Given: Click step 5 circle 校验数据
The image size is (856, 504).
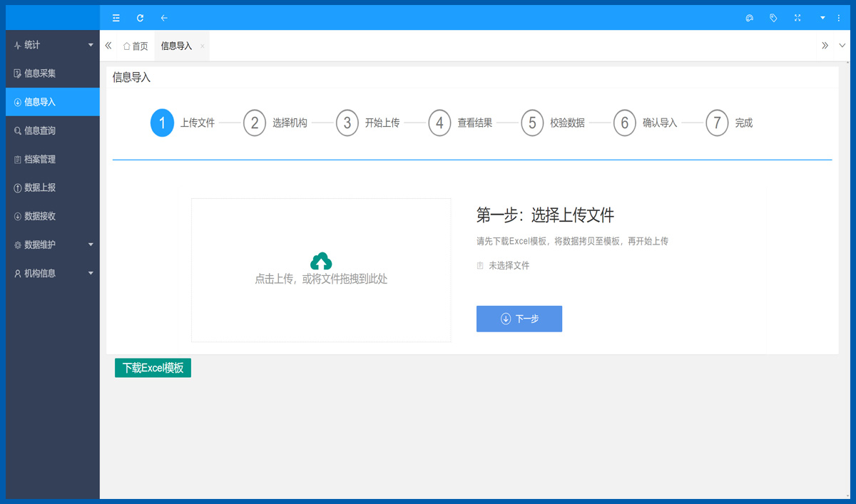Looking at the screenshot, I should click(532, 123).
